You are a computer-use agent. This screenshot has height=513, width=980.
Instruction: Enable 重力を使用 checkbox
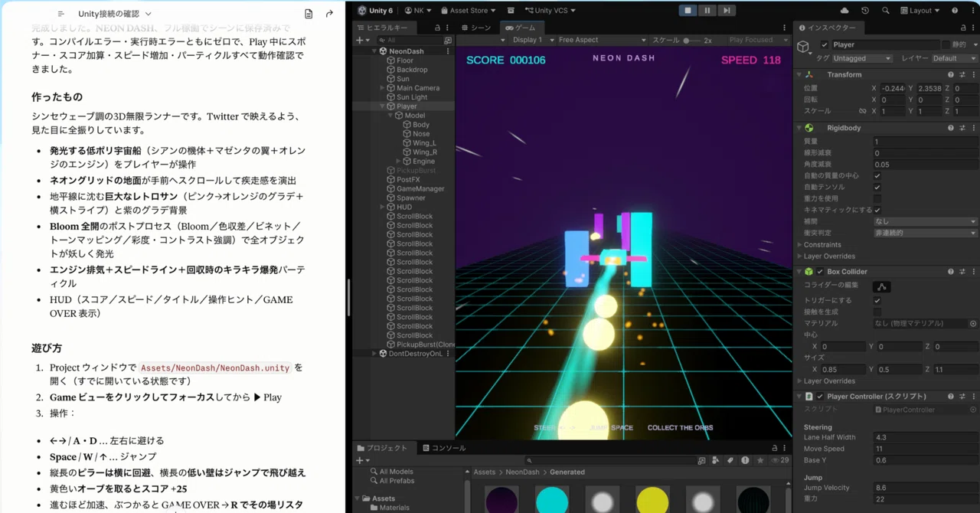877,198
